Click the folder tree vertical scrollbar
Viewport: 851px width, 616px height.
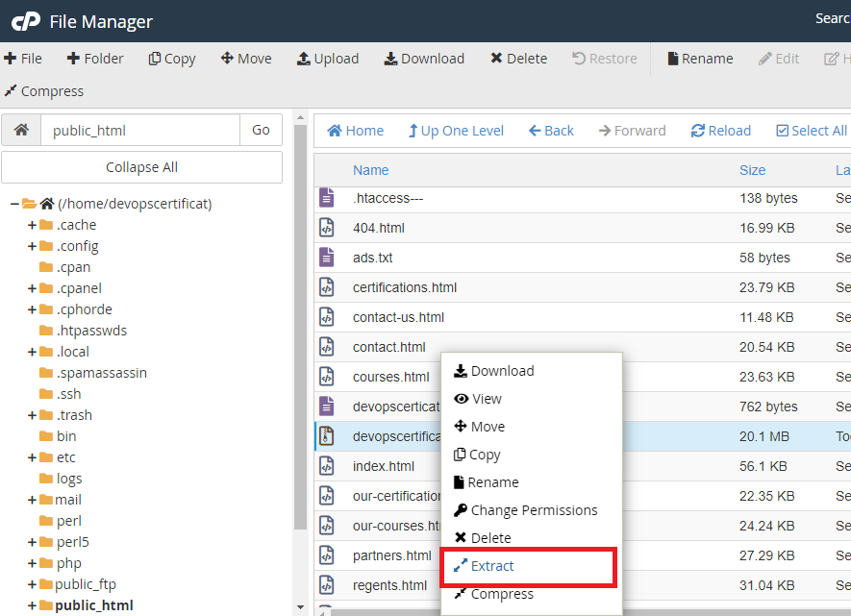(x=300, y=336)
